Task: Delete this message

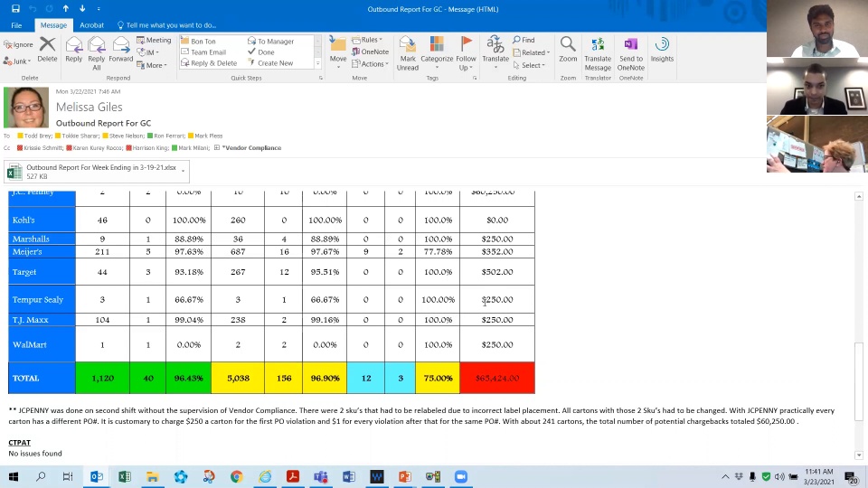Action: 47,50
